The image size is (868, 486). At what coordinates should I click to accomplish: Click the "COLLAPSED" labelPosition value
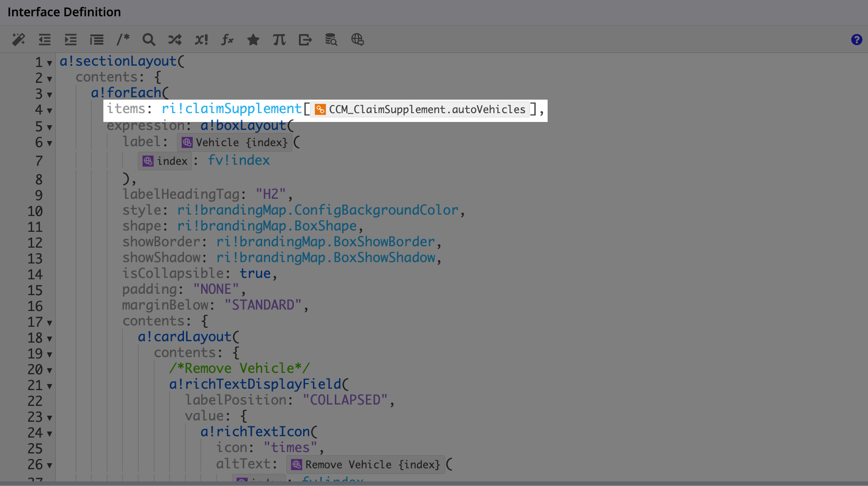[x=345, y=400]
